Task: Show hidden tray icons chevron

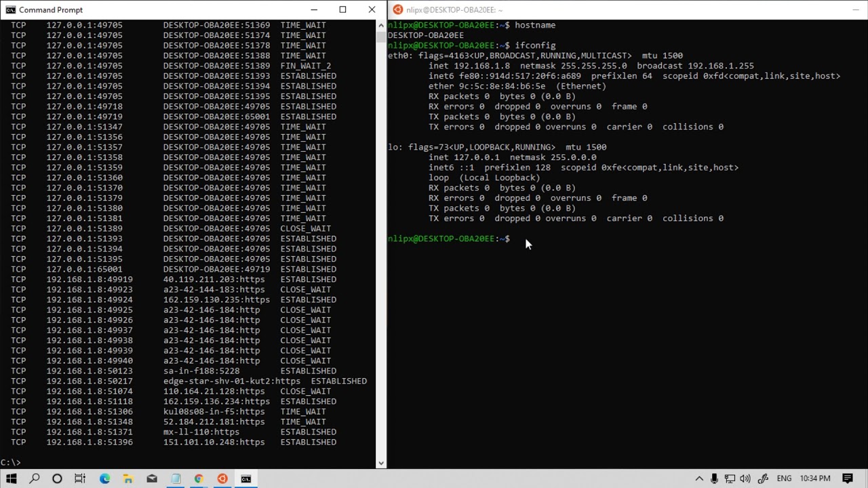Action: (699, 479)
